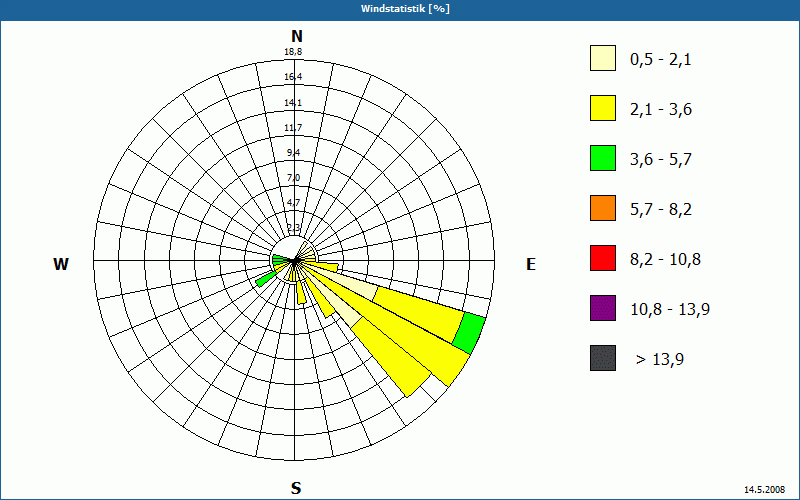Click the > 13,9 dark gray swatch

(603, 358)
